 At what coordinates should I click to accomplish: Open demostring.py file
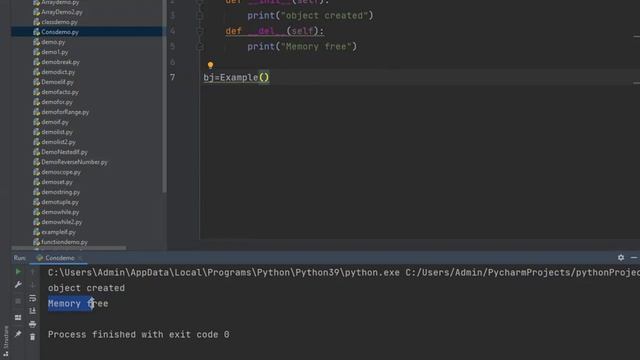(60, 192)
